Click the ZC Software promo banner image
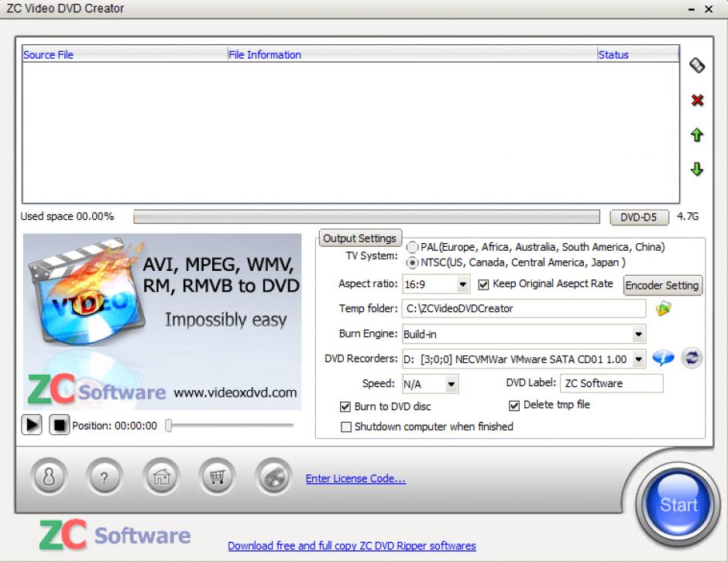 (x=162, y=321)
